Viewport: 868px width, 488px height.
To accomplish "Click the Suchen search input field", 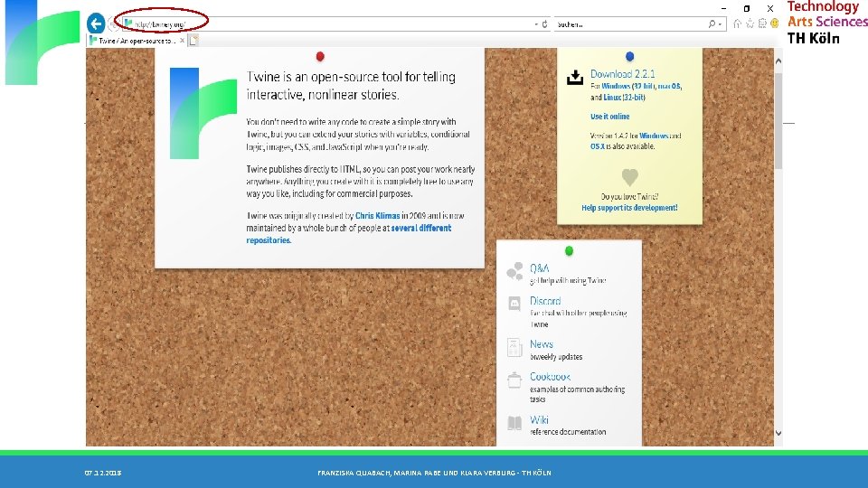I will [x=631, y=24].
